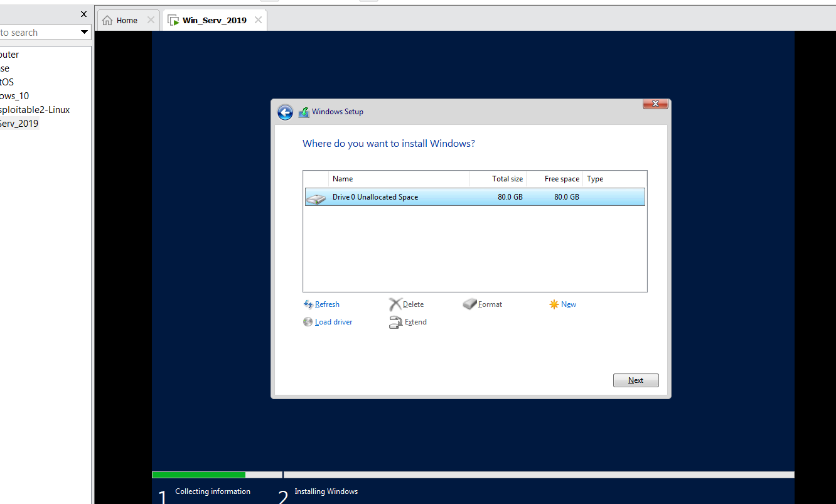Click the Load driver disc icon

308,322
